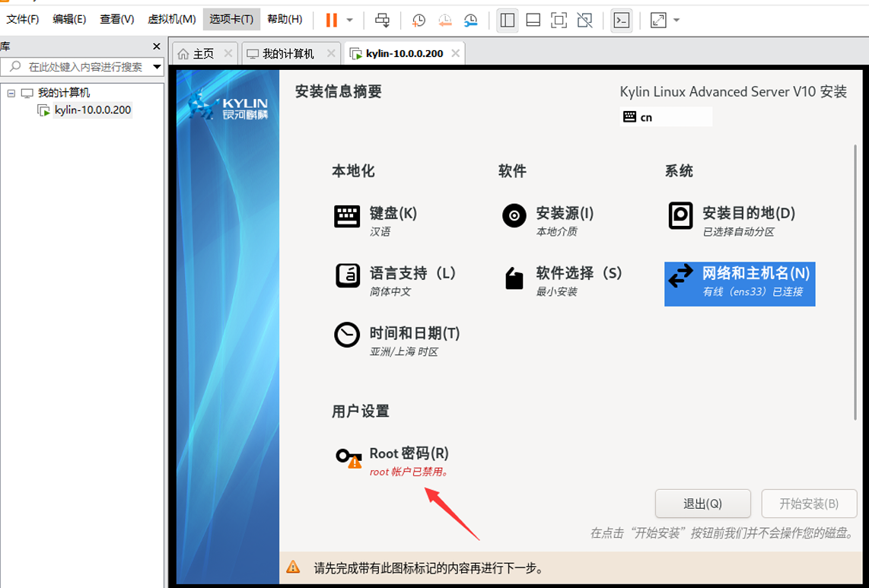
Task: Close the 我的计算机 tab
Action: click(x=331, y=53)
